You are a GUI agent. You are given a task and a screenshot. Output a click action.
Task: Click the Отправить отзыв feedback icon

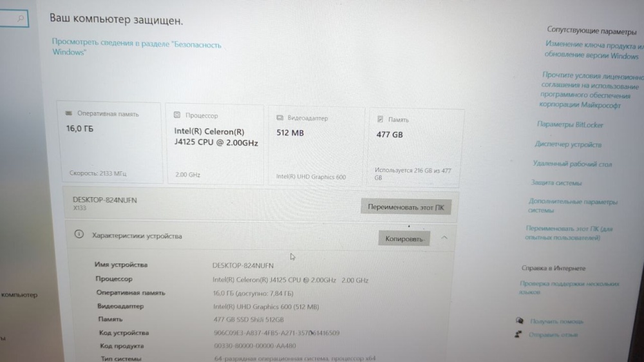(x=518, y=334)
